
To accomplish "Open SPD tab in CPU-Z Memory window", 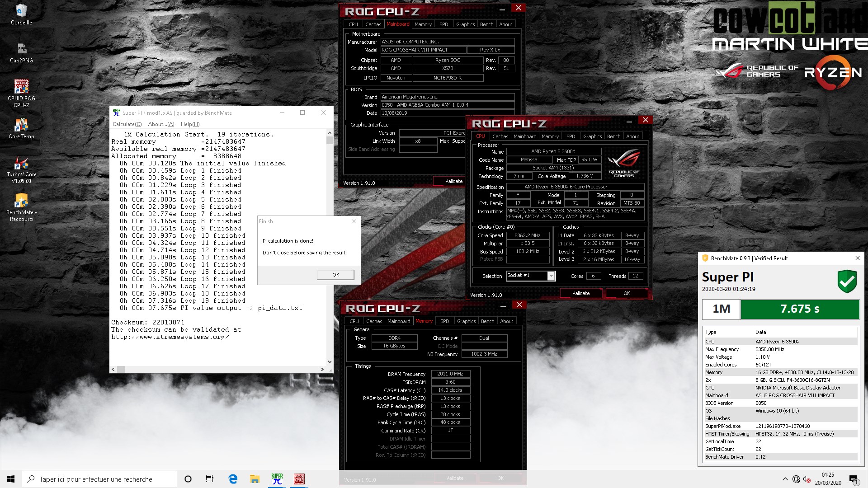I will click(444, 321).
